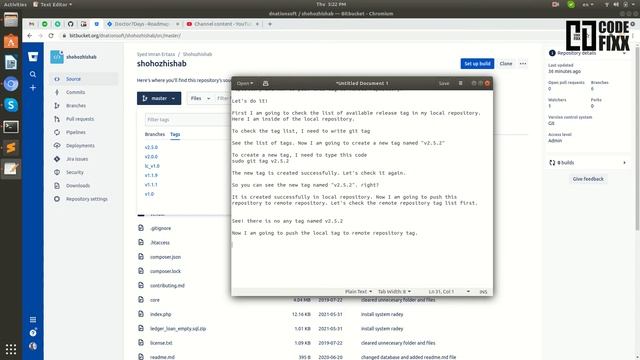The image size is (640, 360).
Task: Open the Ln 31, Col 1 position dropdown
Action: (449, 291)
